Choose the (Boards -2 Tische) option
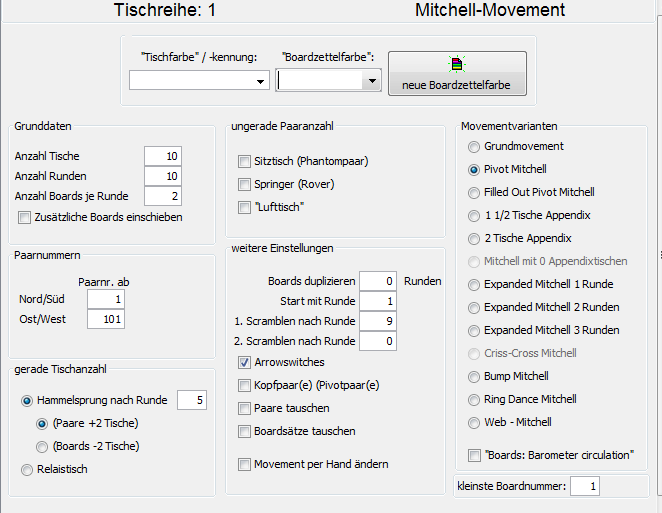Screen dimensions: 662x513 coord(42,447)
